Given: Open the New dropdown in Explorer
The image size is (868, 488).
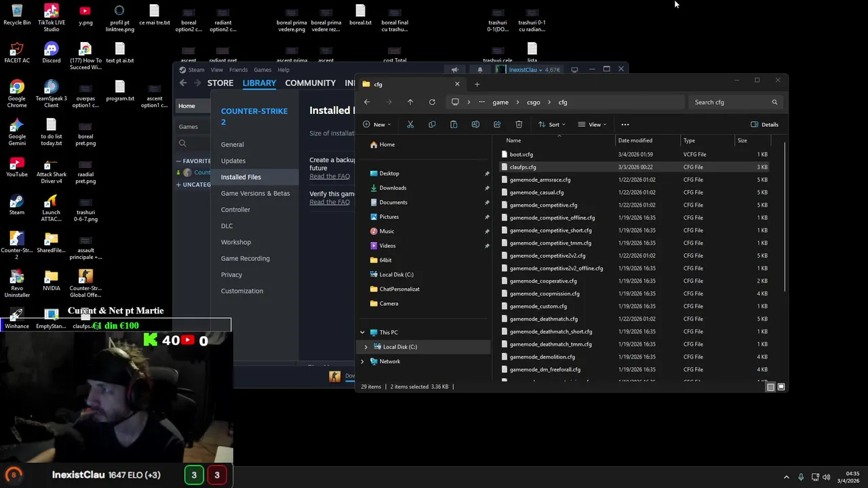Looking at the screenshot, I should click(x=376, y=125).
